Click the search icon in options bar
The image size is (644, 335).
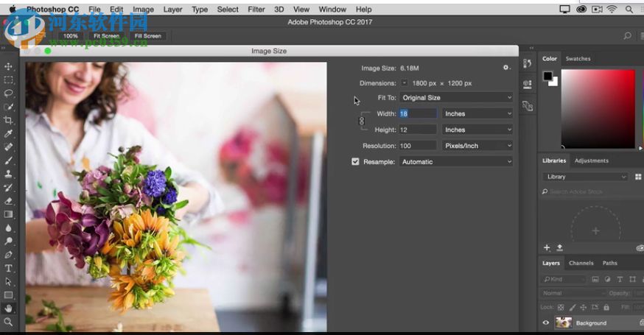tap(627, 36)
